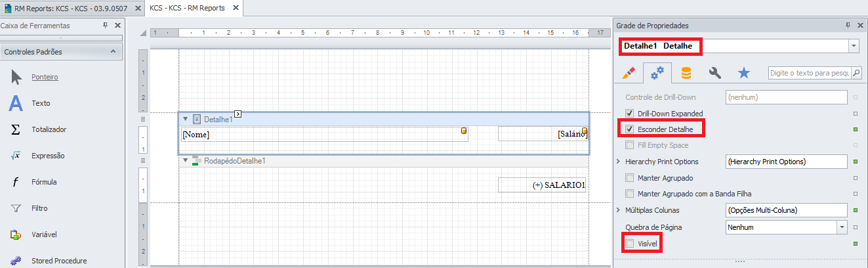The width and height of the screenshot is (868, 268).
Task: Close the Caixa de Ferramentas panel
Action: (x=117, y=25)
